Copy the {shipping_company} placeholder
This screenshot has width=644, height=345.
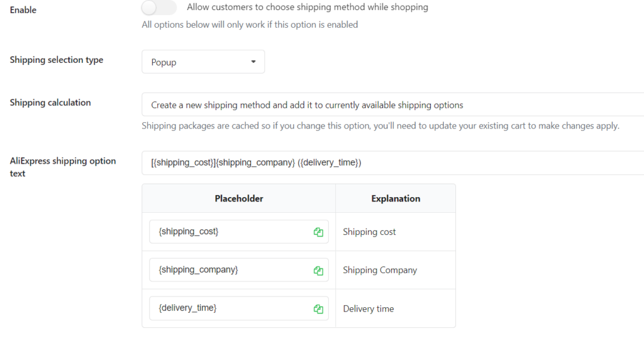(x=318, y=271)
